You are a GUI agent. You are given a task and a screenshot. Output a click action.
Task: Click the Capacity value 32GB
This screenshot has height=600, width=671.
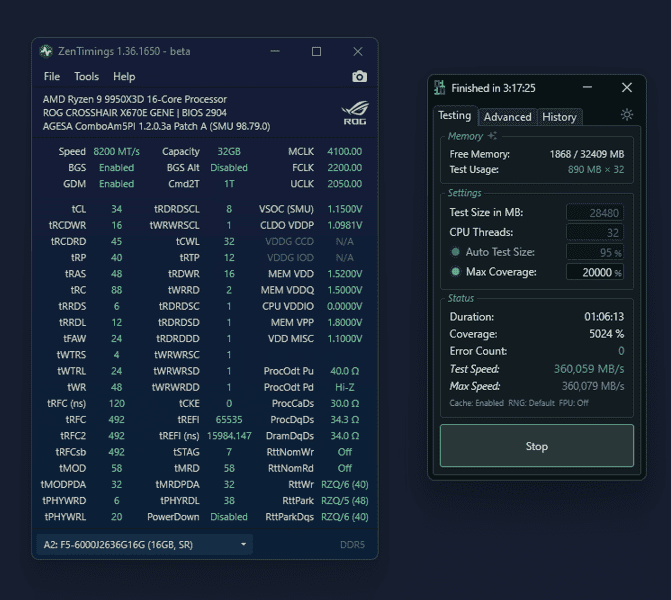pos(229,151)
